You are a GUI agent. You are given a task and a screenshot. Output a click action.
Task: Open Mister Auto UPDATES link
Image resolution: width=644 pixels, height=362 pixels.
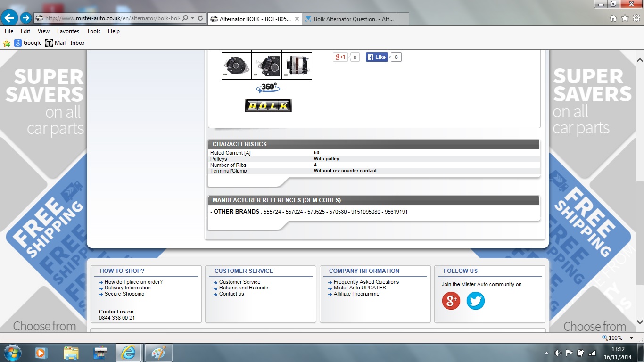(x=360, y=288)
